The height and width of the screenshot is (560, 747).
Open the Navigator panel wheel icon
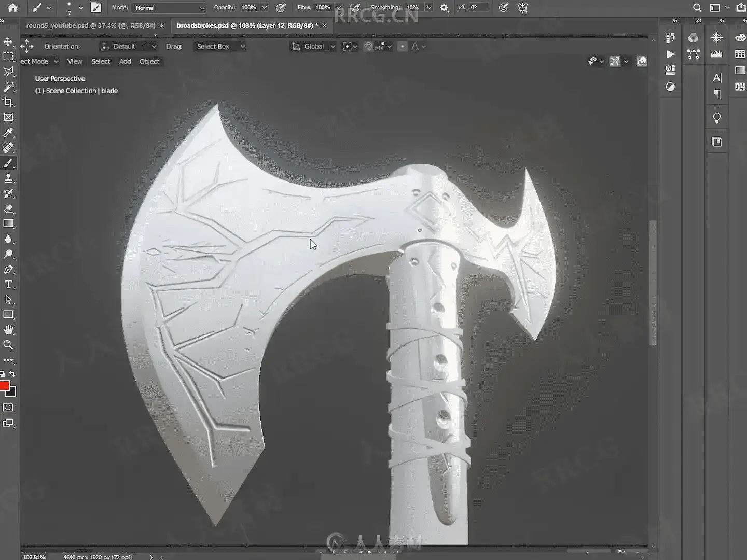pos(717,37)
